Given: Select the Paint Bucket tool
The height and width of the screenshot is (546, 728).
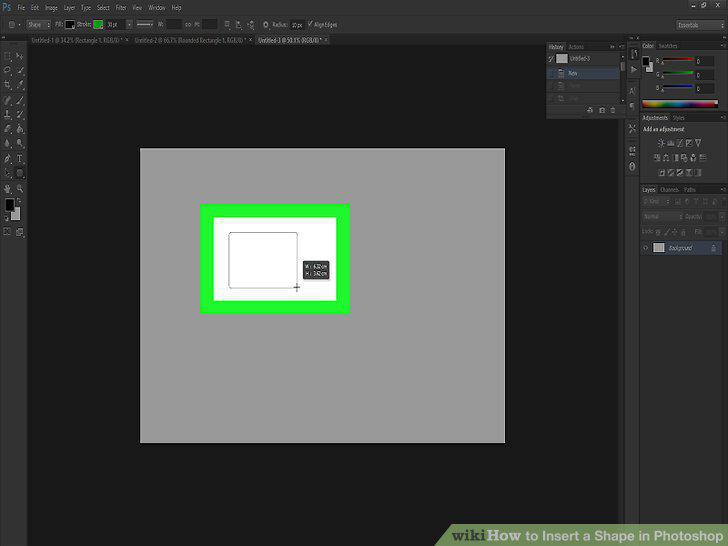Looking at the screenshot, I should [x=20, y=129].
